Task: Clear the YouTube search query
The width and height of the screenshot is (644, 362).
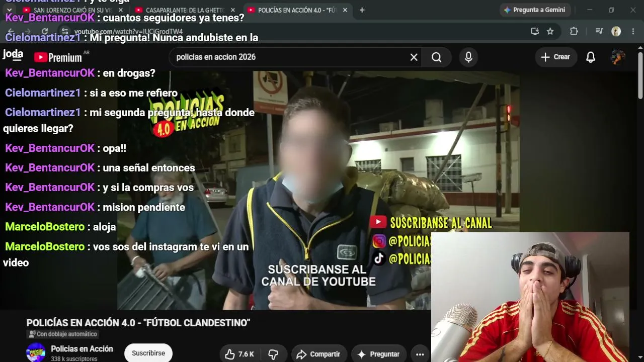Action: 414,57
